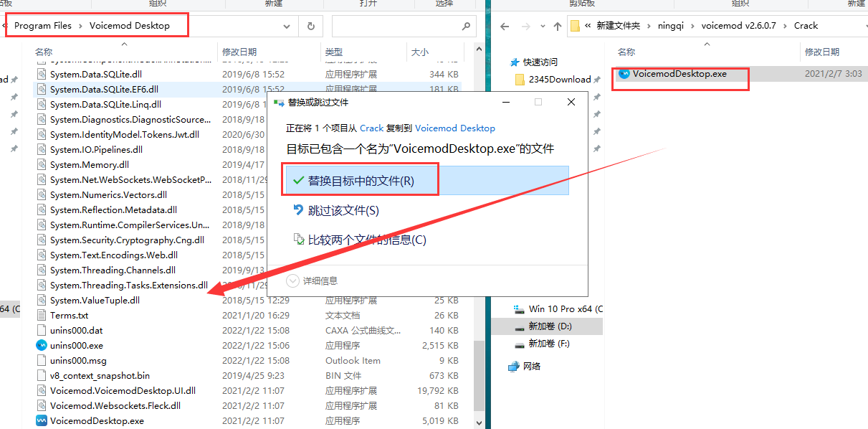Open the 2345Download folder in Quick access
Screen dimensions: 868x429
pos(560,80)
